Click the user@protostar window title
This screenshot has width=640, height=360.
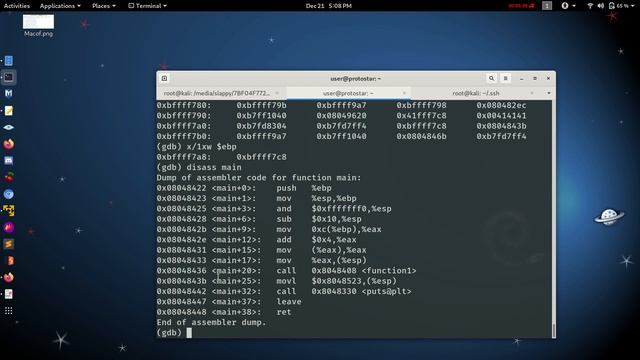click(356, 78)
